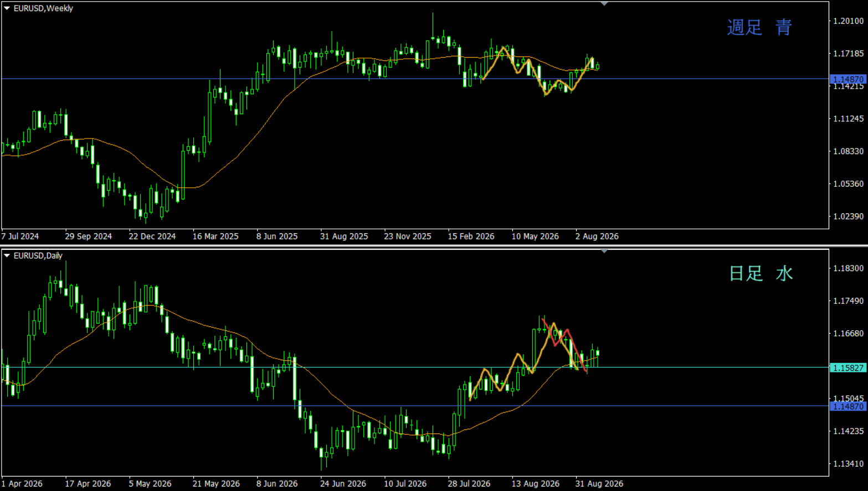Viewport: 868px width, 491px height.
Task: Click the EURUSD,Daily chart title
Action: point(38,255)
